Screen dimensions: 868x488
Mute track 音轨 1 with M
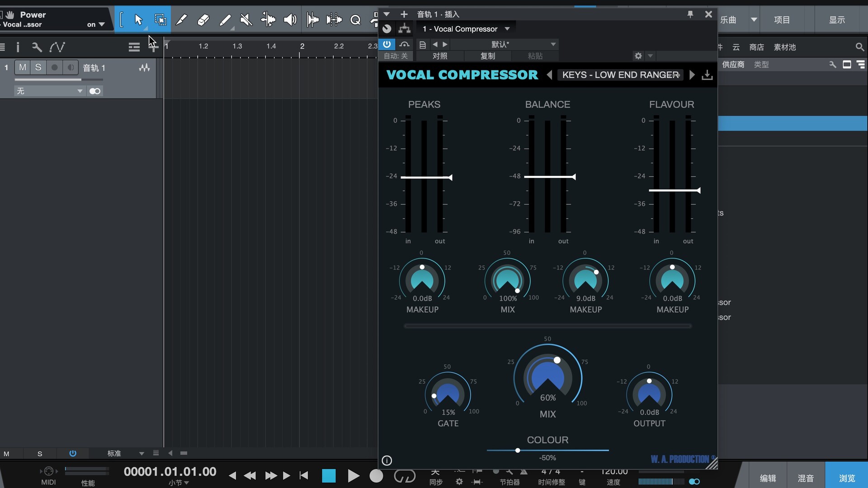[x=23, y=68]
